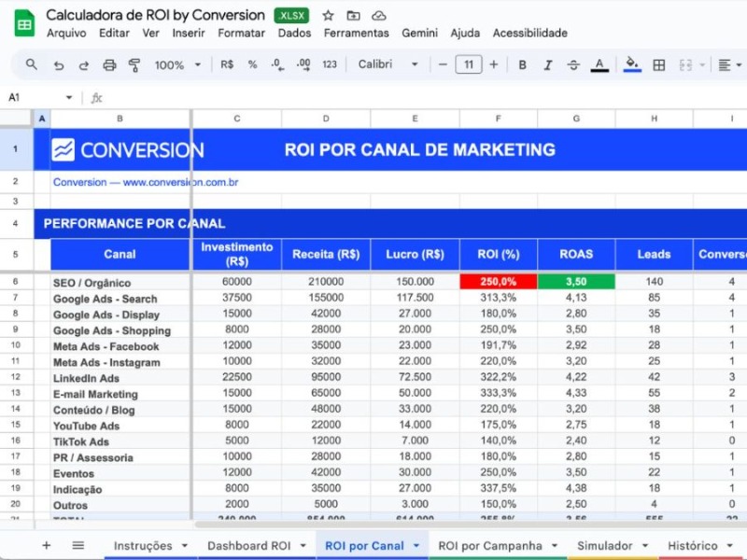Expand the ROI por Canal tab menu arrow
This screenshot has width=747, height=560.
click(x=416, y=546)
